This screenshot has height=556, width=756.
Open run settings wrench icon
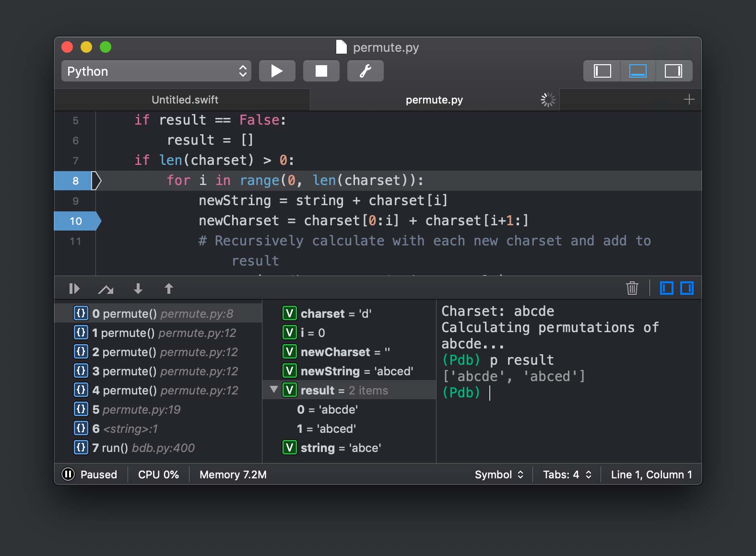(365, 71)
